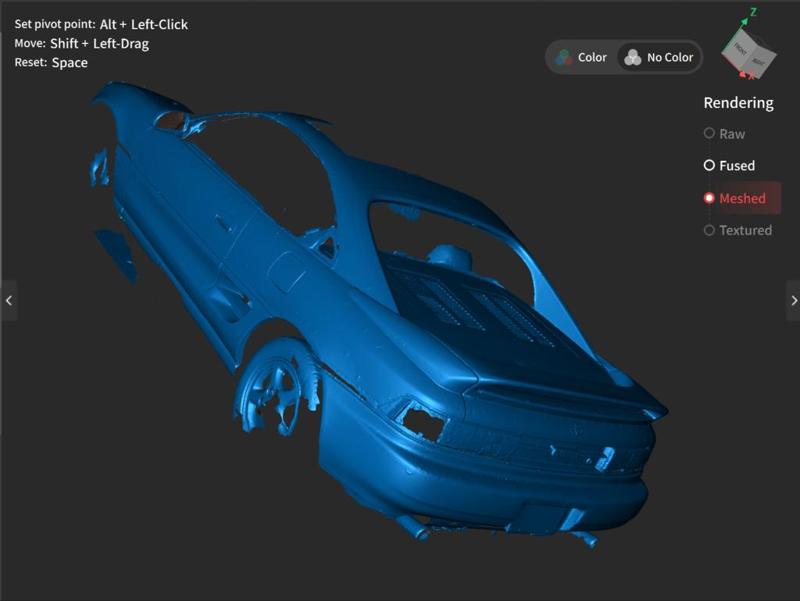
Task: Switch to No Color display mode
Action: (659, 57)
